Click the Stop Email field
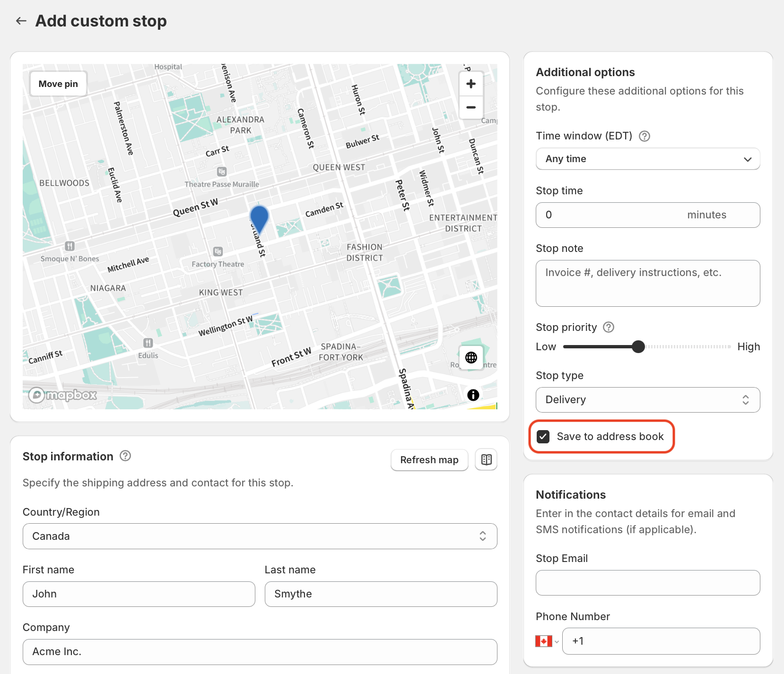The image size is (784, 674). click(x=648, y=583)
